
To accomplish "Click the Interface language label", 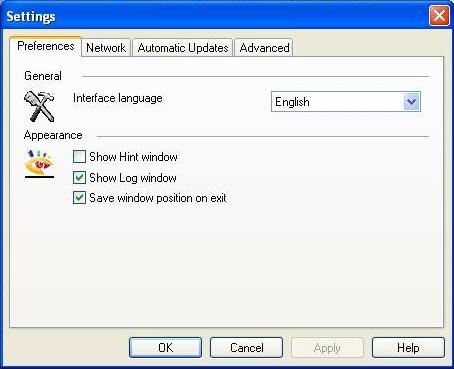I will pyautogui.click(x=118, y=98).
